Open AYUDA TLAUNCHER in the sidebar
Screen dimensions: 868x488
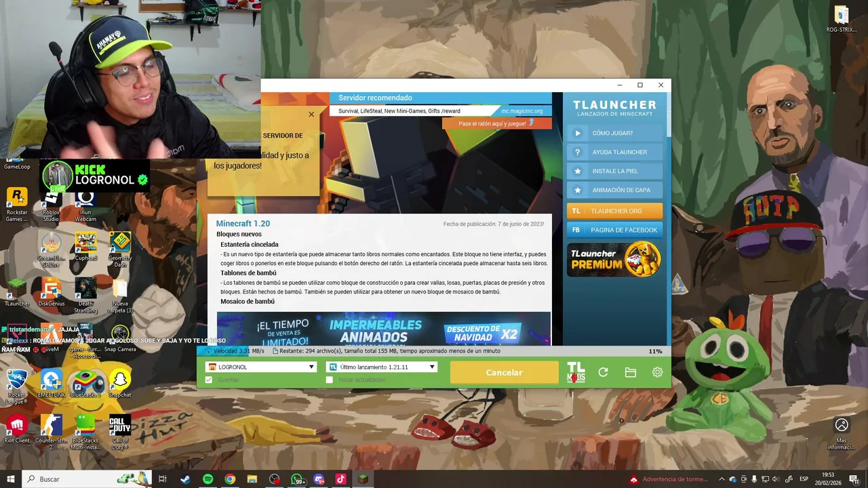(614, 152)
